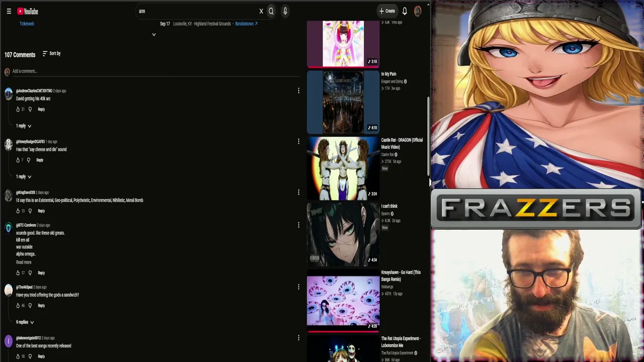Image resolution: width=644 pixels, height=362 pixels.
Task: Like BTC-Carnivore's 'sounds good' comment
Action: 18,273
